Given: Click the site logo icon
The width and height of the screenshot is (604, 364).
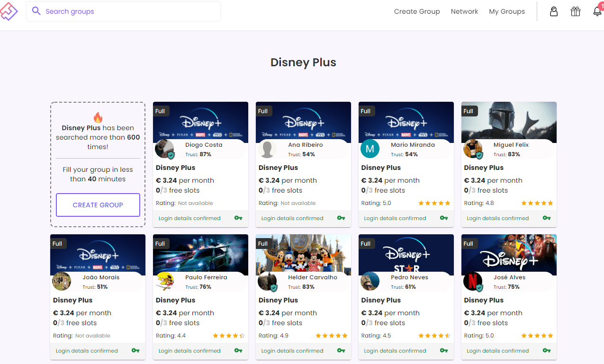Looking at the screenshot, I should point(9,11).
